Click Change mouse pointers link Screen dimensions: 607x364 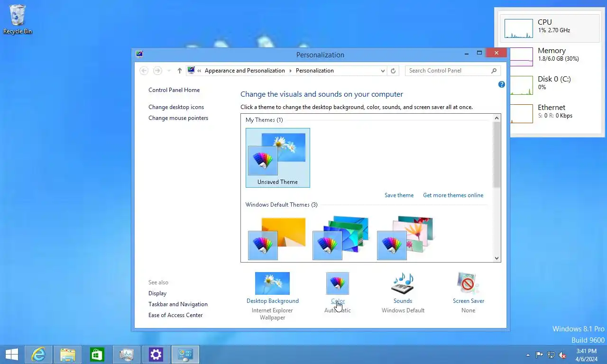(x=178, y=118)
